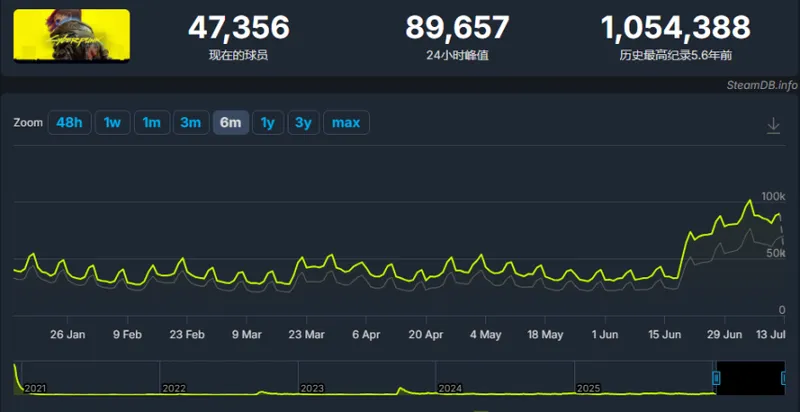Click the 2023 label in navigator timeline
This screenshot has height=412, width=800.
click(x=312, y=389)
